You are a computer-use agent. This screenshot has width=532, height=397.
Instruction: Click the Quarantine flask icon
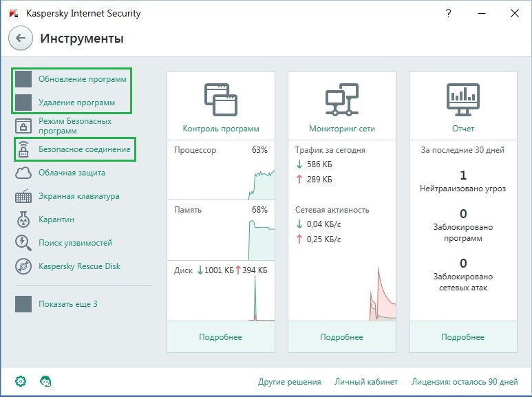(23, 219)
